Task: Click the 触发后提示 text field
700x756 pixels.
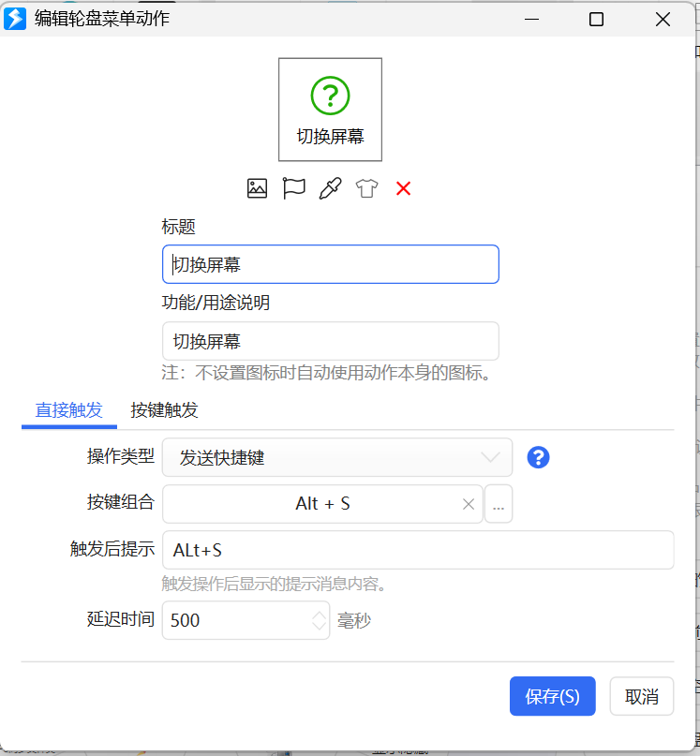Action: pos(418,550)
